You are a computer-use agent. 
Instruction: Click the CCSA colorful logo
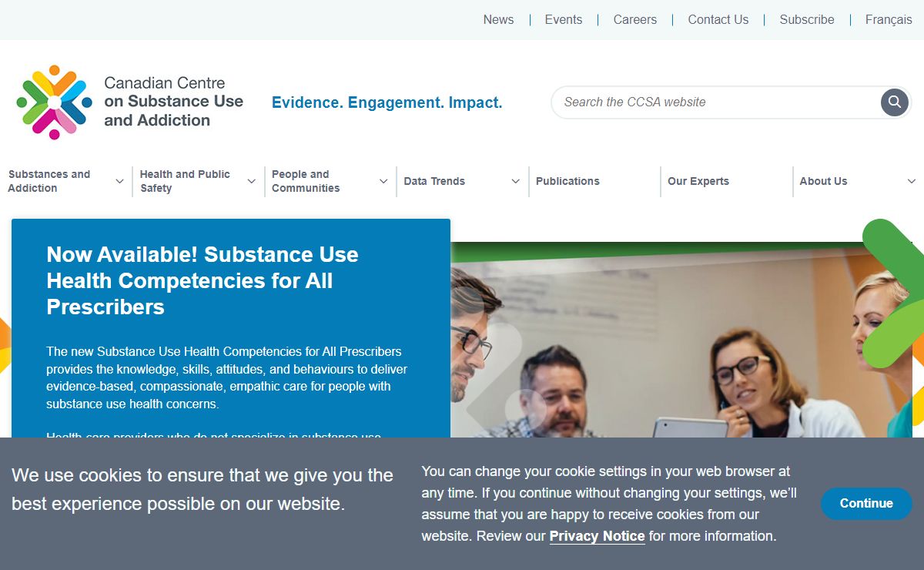click(54, 102)
